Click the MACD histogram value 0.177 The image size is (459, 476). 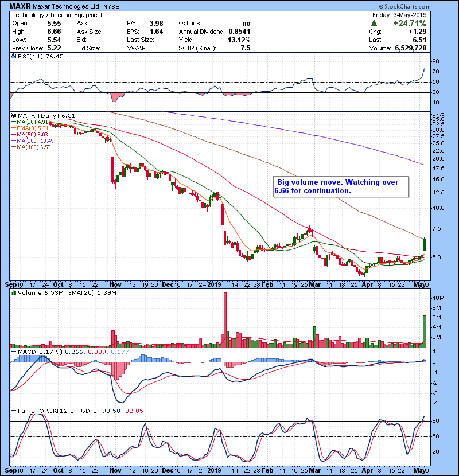coord(120,352)
